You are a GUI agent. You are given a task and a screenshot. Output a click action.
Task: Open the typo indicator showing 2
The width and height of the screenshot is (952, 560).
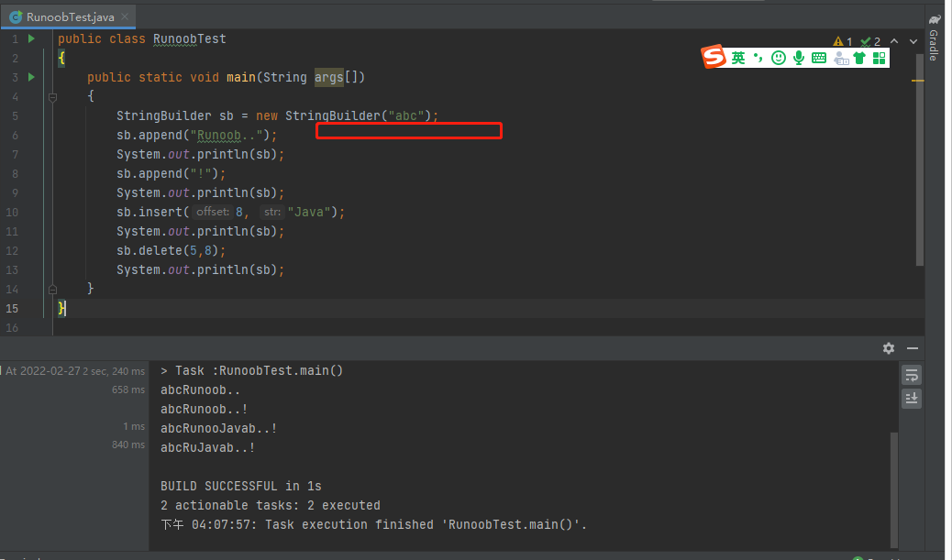coord(870,41)
